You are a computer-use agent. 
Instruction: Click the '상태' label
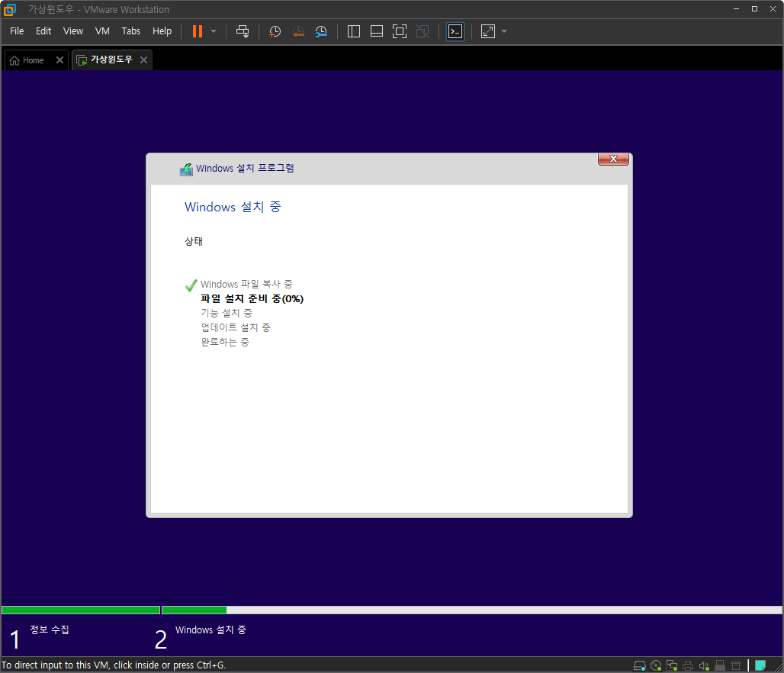pyautogui.click(x=194, y=241)
